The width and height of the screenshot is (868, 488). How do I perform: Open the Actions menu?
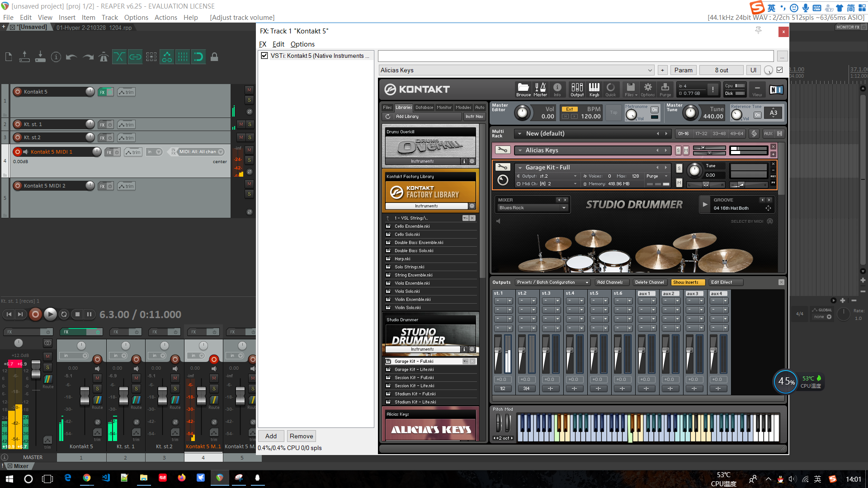coord(165,18)
